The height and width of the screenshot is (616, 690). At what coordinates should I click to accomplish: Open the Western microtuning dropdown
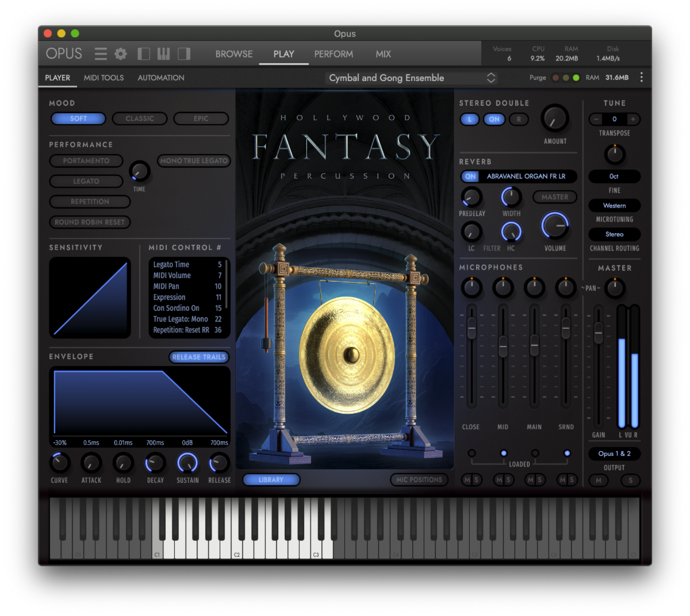(614, 205)
